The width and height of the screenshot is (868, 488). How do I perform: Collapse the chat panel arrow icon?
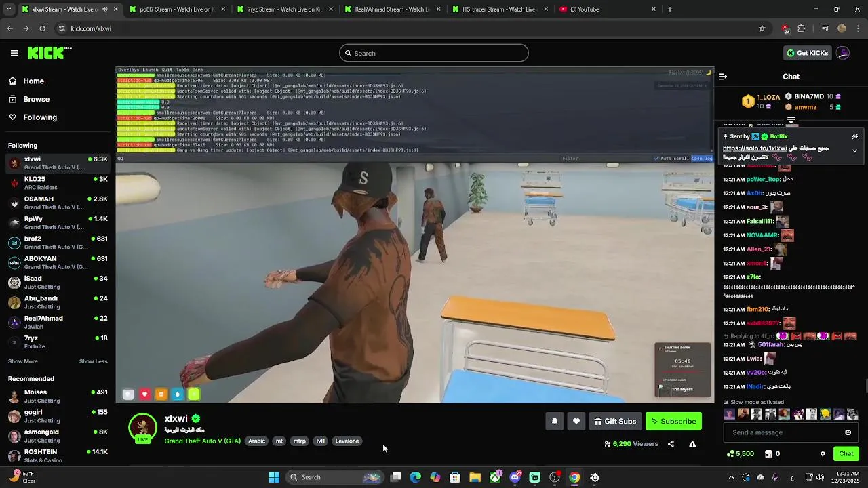[x=723, y=77]
